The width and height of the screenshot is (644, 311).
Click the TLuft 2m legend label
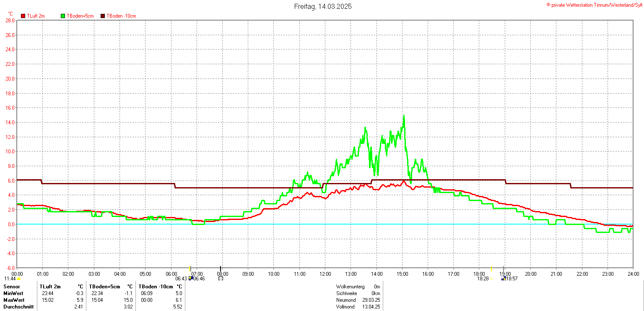point(36,16)
